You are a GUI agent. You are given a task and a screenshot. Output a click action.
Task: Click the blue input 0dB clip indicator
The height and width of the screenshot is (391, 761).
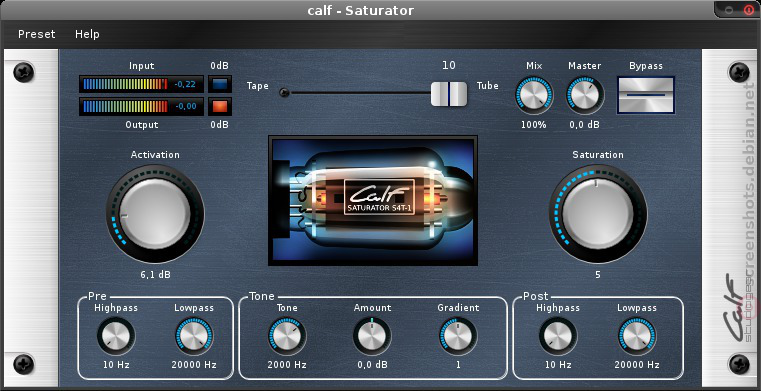click(220, 84)
